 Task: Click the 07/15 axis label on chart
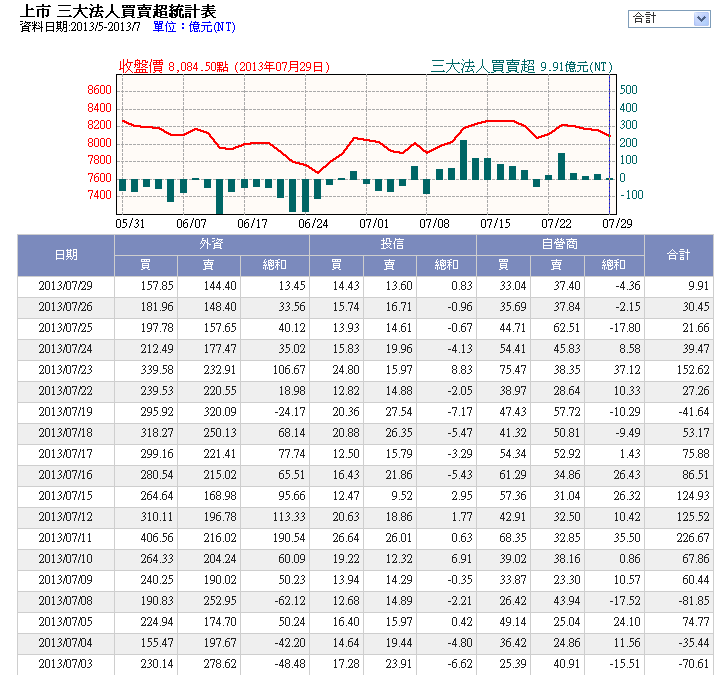pos(495,224)
